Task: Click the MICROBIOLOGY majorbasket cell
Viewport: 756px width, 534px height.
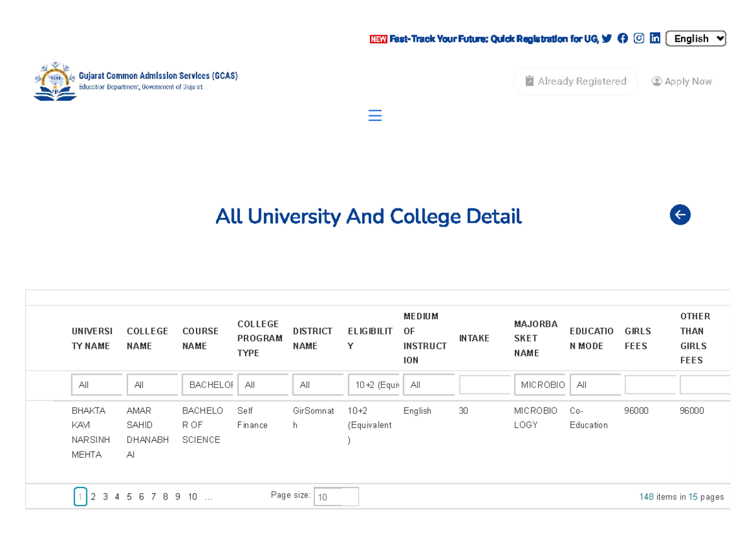Action: [536, 418]
